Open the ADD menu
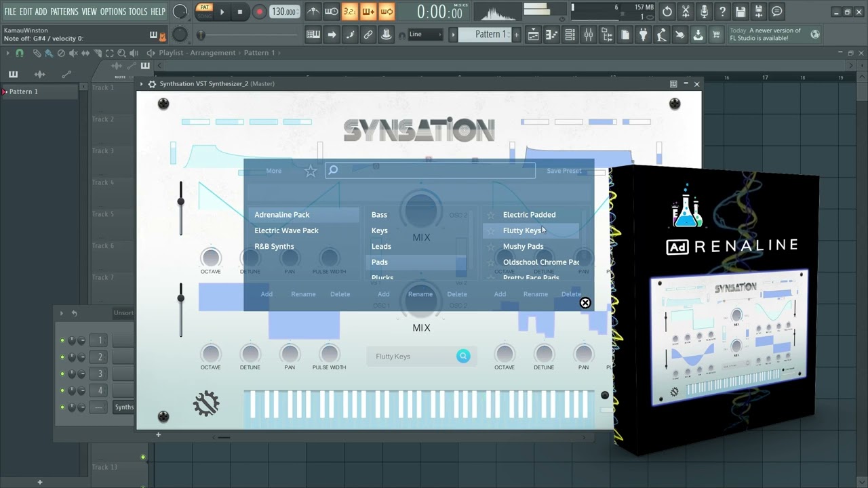This screenshot has width=868, height=488. [x=41, y=12]
